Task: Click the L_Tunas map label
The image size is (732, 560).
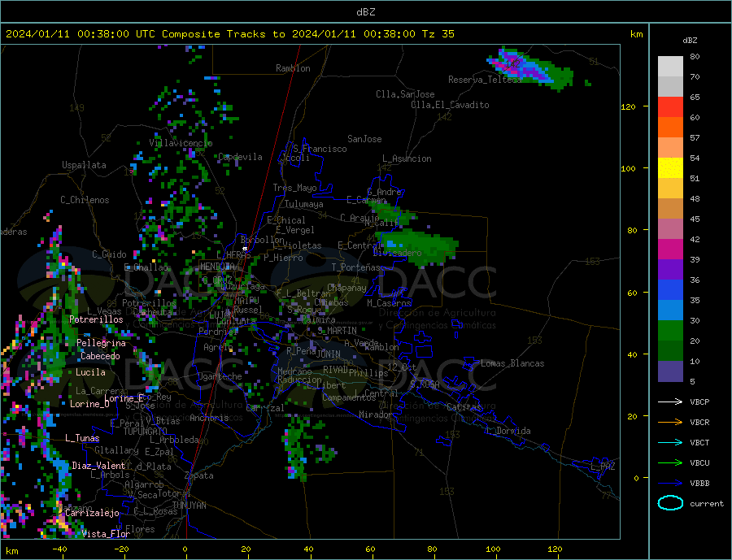Action: pos(82,438)
